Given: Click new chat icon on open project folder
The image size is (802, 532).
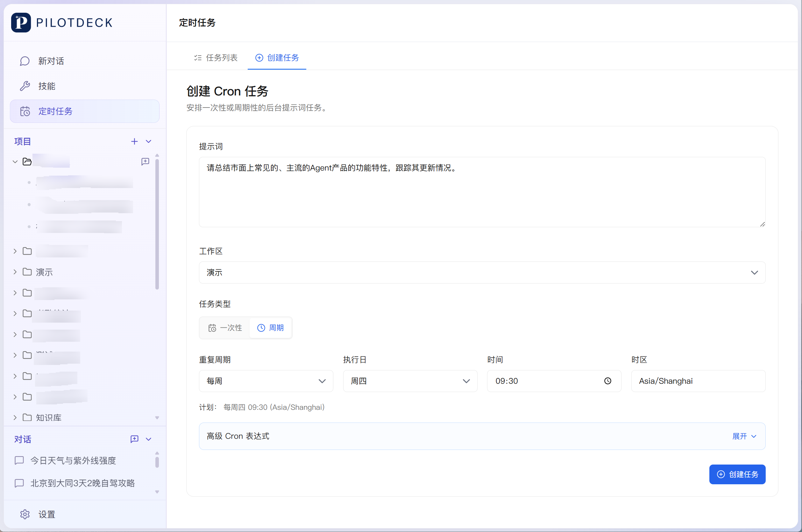Looking at the screenshot, I should pos(145,162).
